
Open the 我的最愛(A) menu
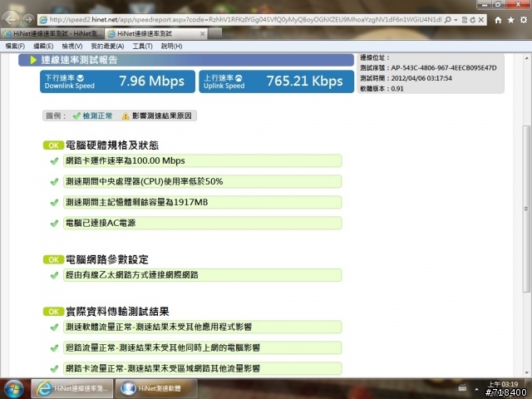pos(107,47)
